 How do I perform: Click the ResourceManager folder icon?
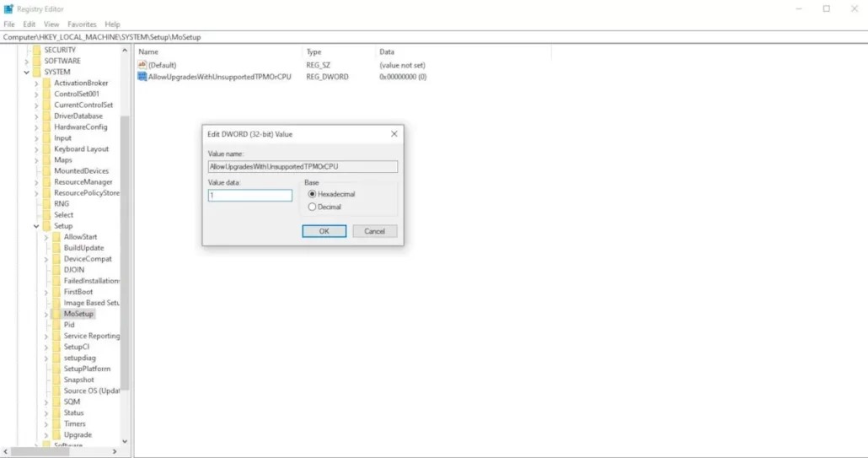pos(46,182)
